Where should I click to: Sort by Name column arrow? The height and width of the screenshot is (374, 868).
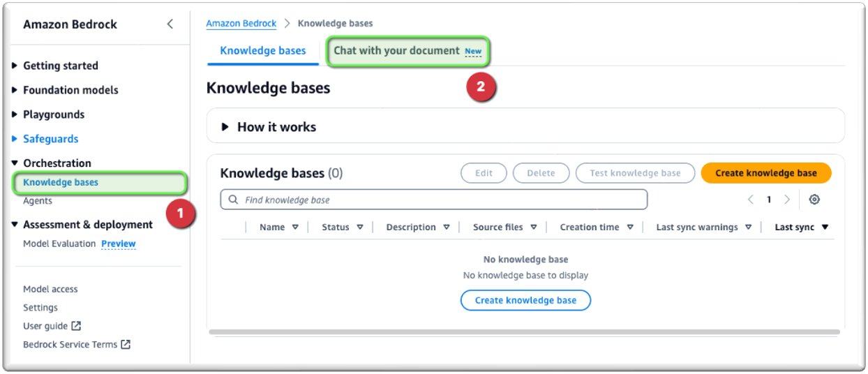295,227
